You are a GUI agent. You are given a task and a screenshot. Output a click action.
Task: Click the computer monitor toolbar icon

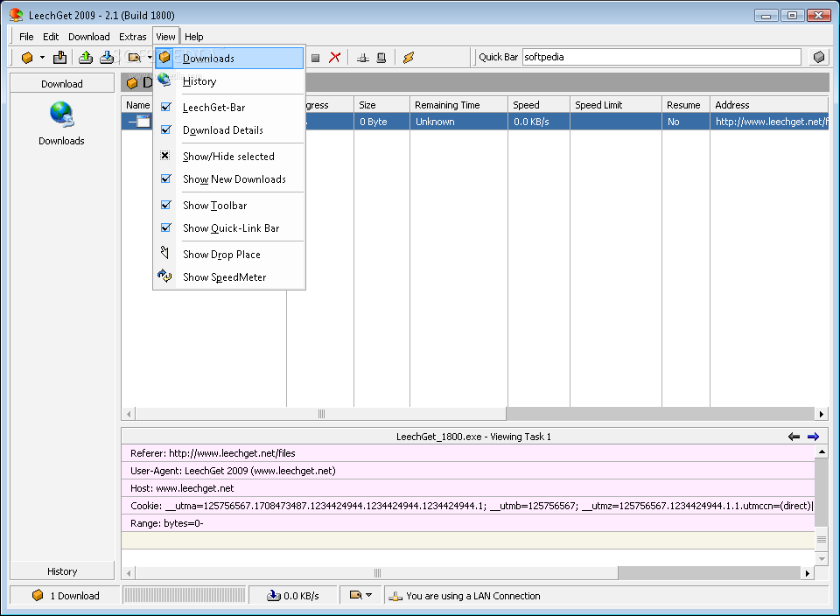tap(381, 58)
